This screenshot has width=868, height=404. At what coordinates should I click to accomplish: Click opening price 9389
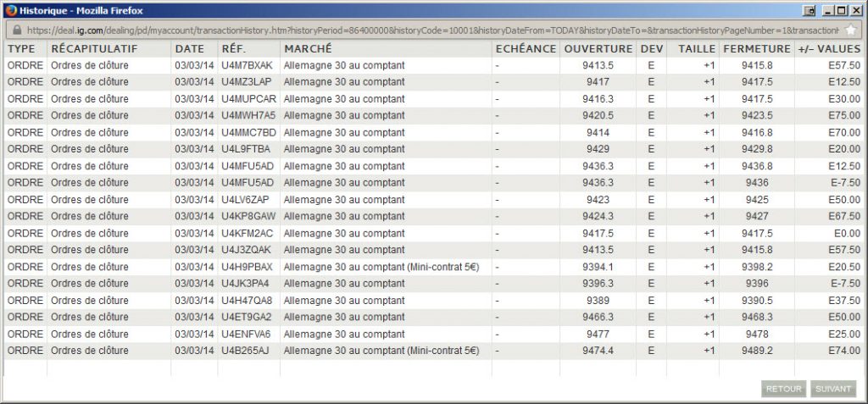(598, 301)
